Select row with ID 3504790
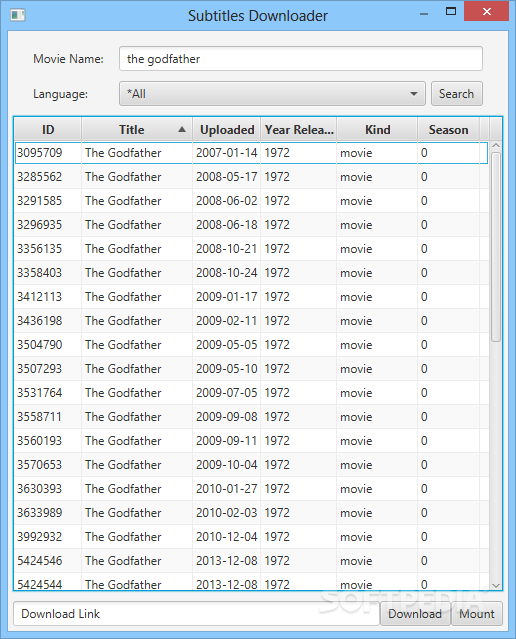The width and height of the screenshot is (516, 639). pos(251,345)
